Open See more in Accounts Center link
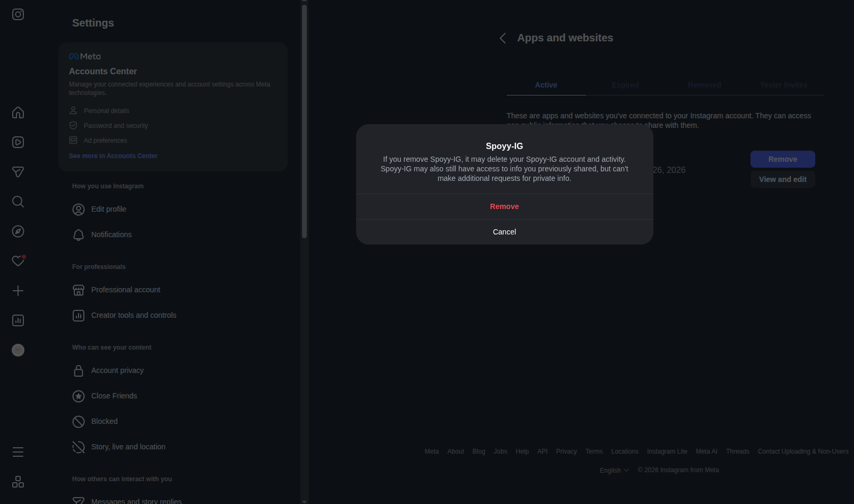The image size is (854, 504). pos(113,156)
